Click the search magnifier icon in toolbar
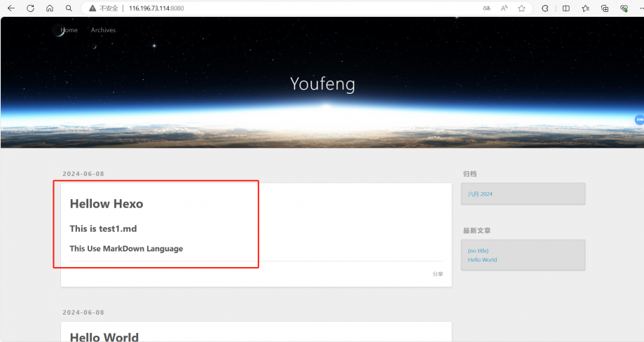This screenshot has width=644, height=342. (x=68, y=8)
